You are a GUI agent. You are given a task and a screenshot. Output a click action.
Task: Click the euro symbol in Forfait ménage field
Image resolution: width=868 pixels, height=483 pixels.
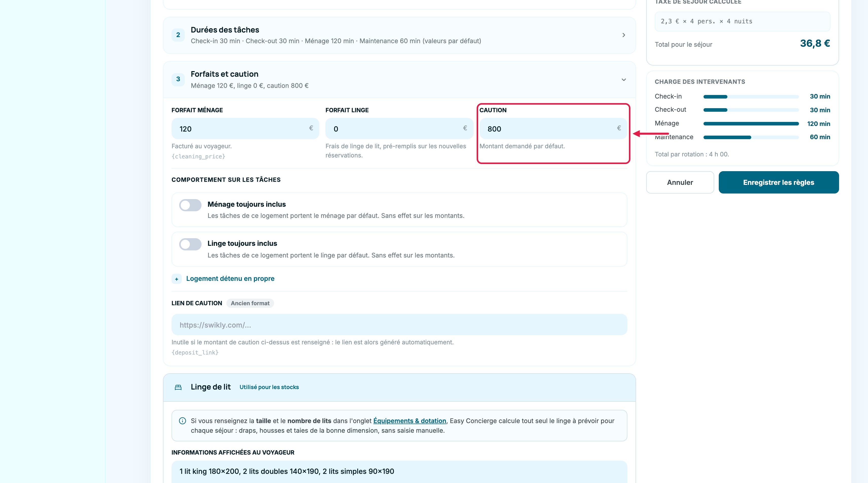[311, 128]
